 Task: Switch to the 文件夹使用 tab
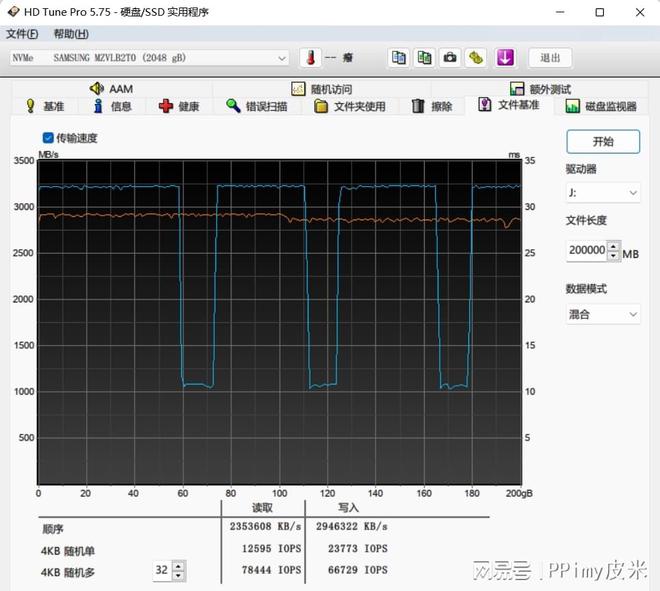point(350,106)
